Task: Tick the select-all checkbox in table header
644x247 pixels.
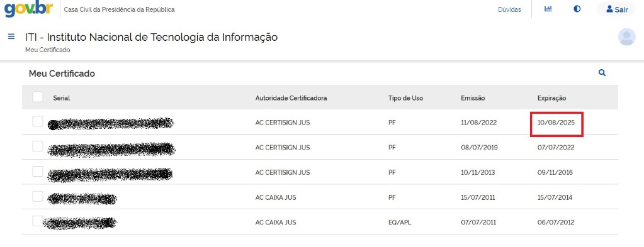Action: click(x=38, y=97)
